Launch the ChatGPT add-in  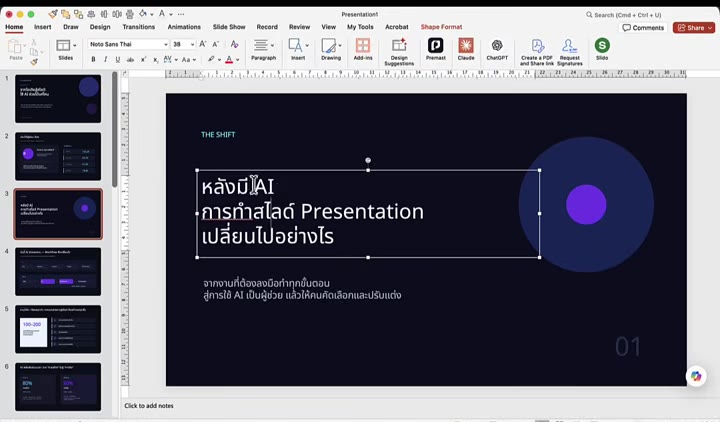pos(497,49)
